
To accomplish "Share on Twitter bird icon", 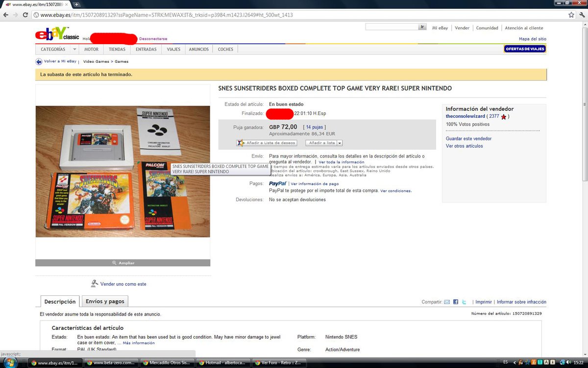I will (464, 302).
